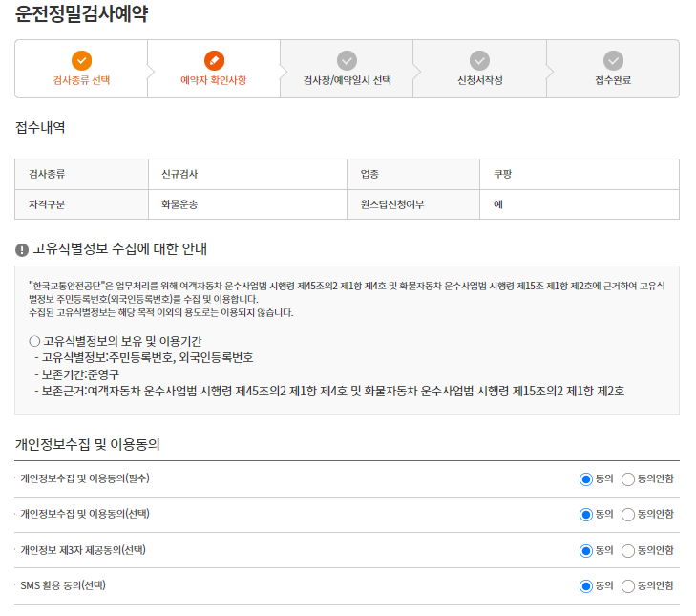Click the 접수내역 section heading
Screen dimensions: 696x616
click(40, 127)
